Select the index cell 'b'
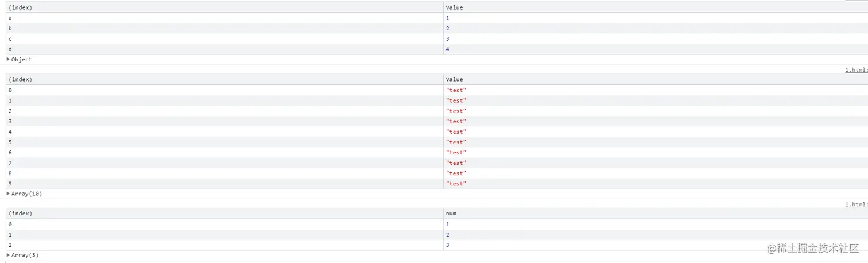 [x=10, y=29]
